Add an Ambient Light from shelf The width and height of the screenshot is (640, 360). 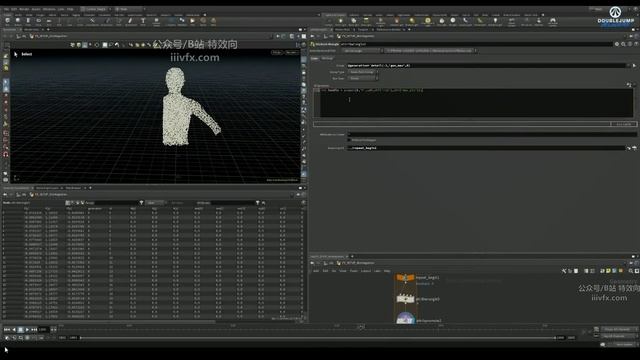[495, 22]
